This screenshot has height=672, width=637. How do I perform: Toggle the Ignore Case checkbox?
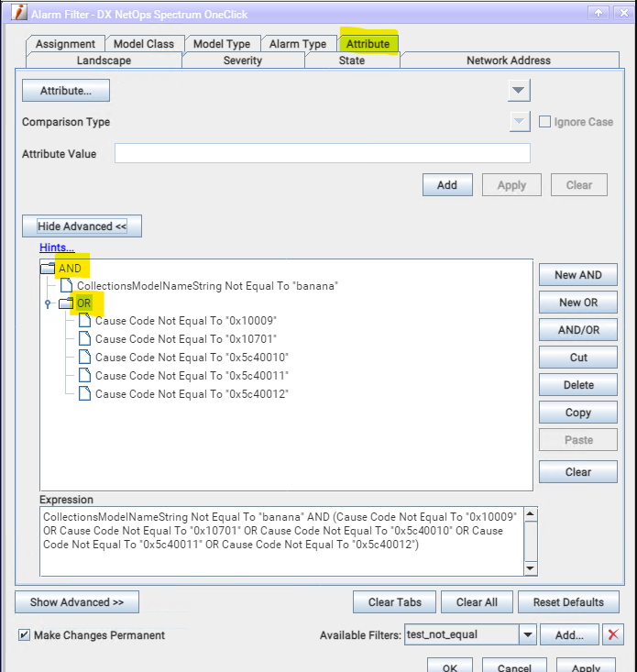coord(544,122)
